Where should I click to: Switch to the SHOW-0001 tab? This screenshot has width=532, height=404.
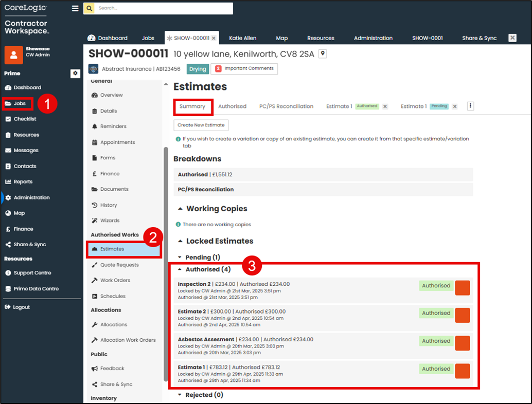coord(428,38)
